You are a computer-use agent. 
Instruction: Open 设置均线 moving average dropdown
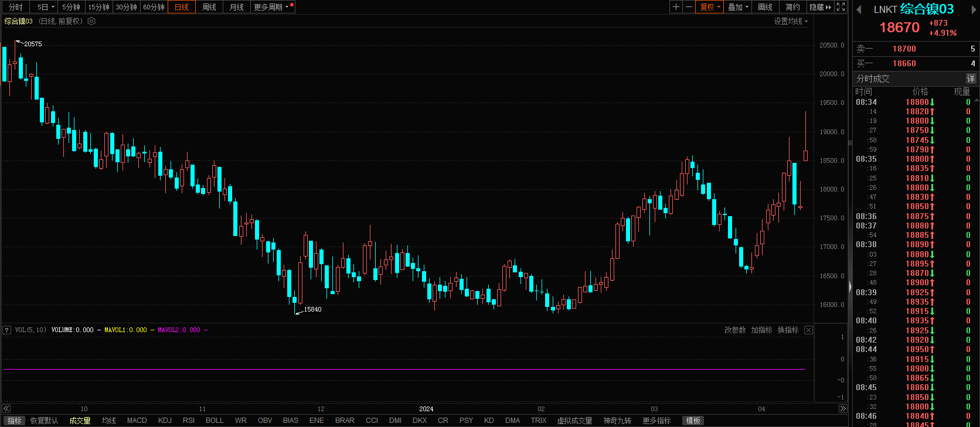point(791,21)
